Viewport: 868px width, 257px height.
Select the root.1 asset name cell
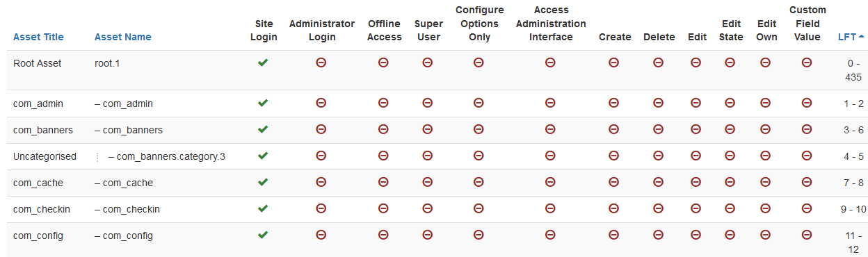tap(108, 63)
